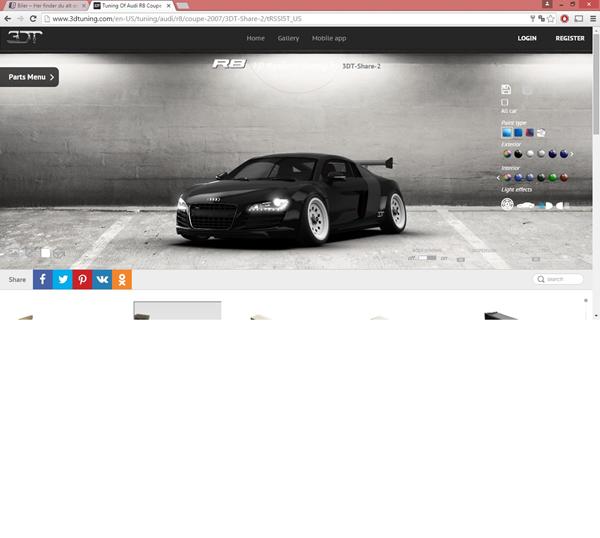Choose the red-blue chameleon paint type
Screen dimensions: 600x538
(x=529, y=132)
